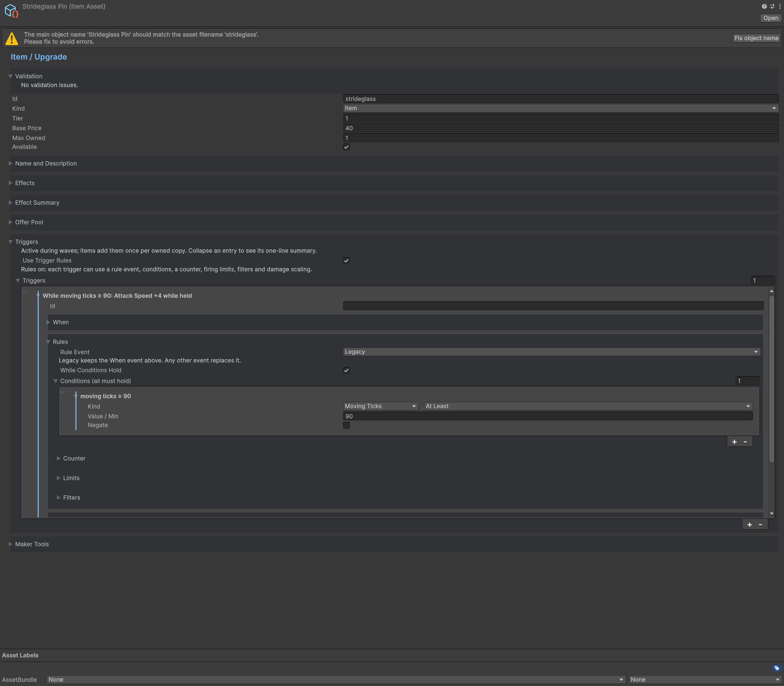Screen dimensions: 784x686
Task: Open the help reference question-mark icon
Action: point(764,6)
